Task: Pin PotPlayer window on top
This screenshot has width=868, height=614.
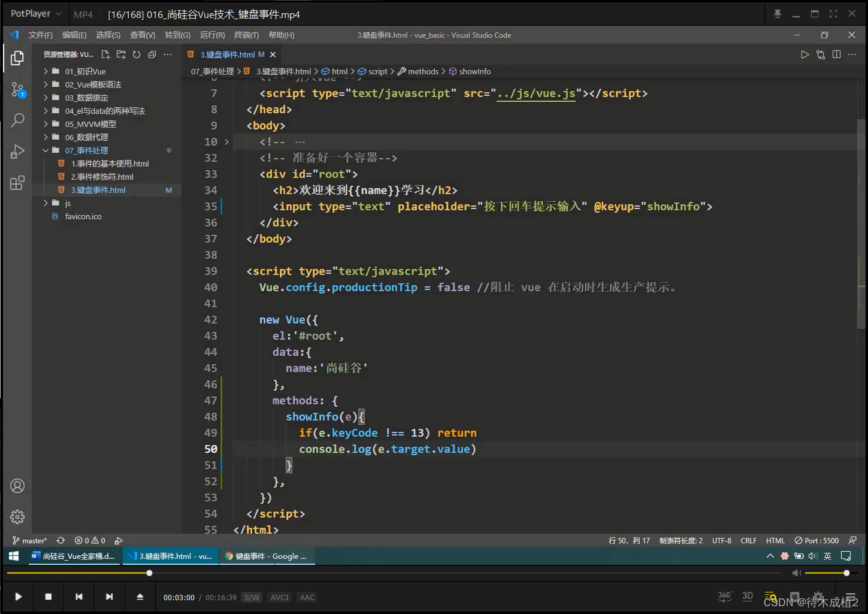Action: (x=778, y=14)
